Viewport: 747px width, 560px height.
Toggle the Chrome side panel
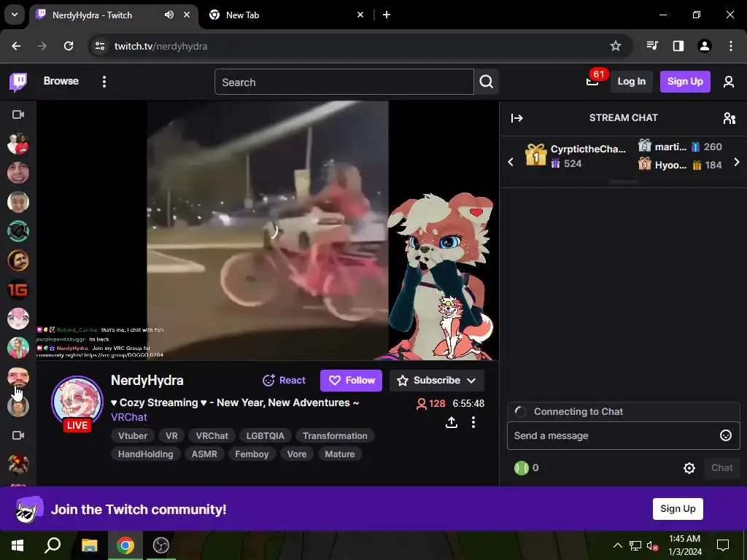tap(678, 46)
